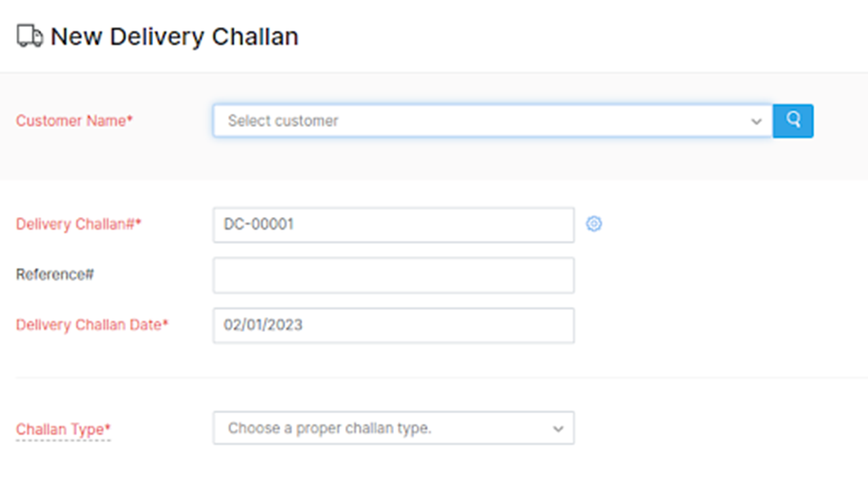Screen dimensions: 868x488
Task: Click the delivery truck icon in header
Action: coord(29,36)
